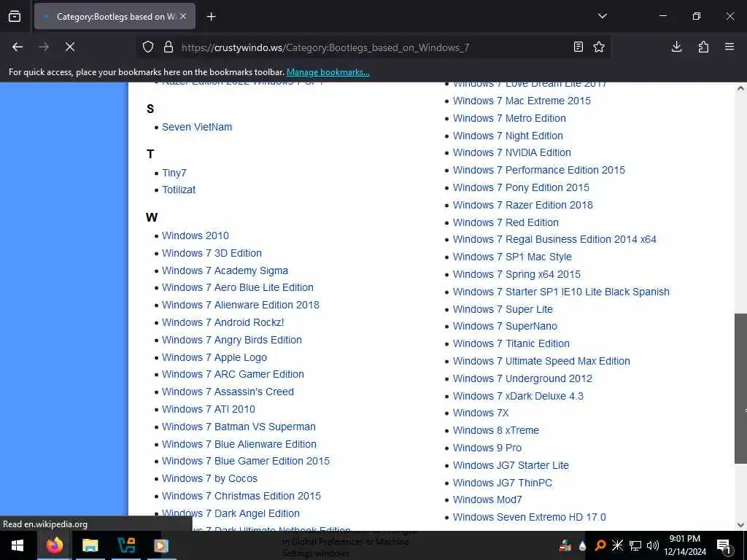Click the water drop tray icon
Image resolution: width=747 pixels, height=560 pixels.
[x=582, y=545]
